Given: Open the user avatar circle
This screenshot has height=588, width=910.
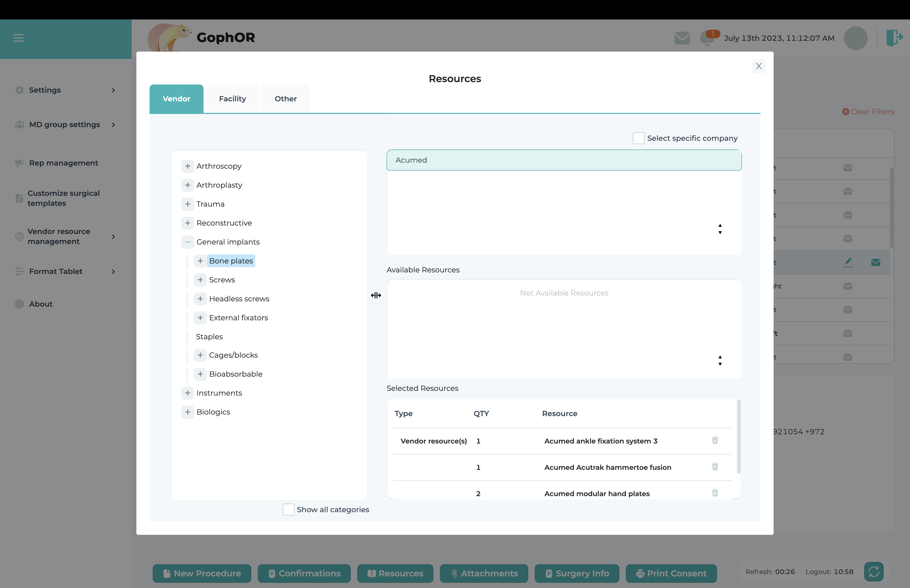Looking at the screenshot, I should tap(855, 38).
